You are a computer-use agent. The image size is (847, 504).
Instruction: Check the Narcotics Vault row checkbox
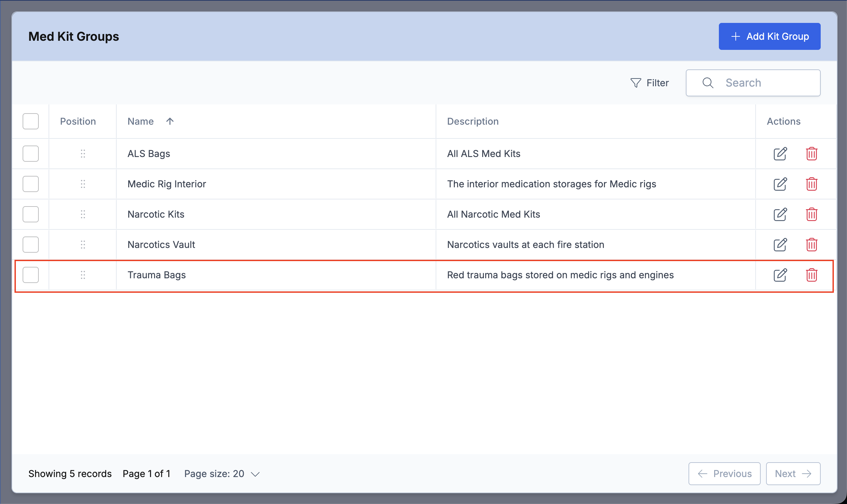click(31, 244)
